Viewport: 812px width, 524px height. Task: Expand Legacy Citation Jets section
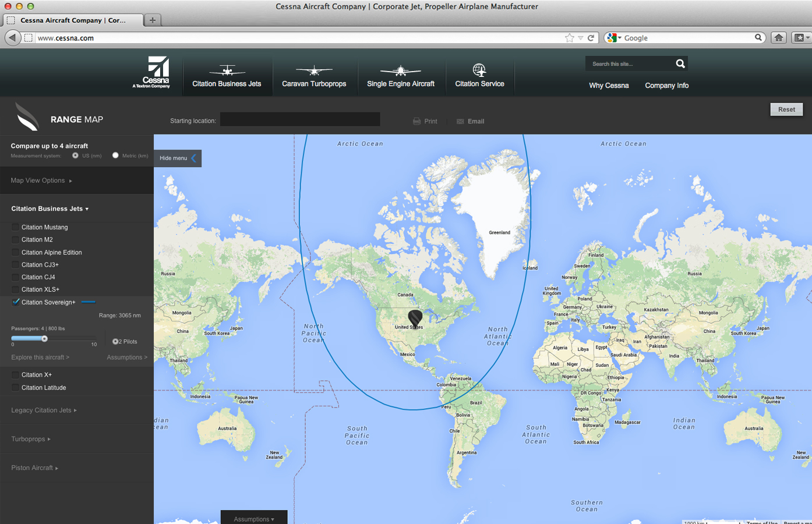(44, 410)
